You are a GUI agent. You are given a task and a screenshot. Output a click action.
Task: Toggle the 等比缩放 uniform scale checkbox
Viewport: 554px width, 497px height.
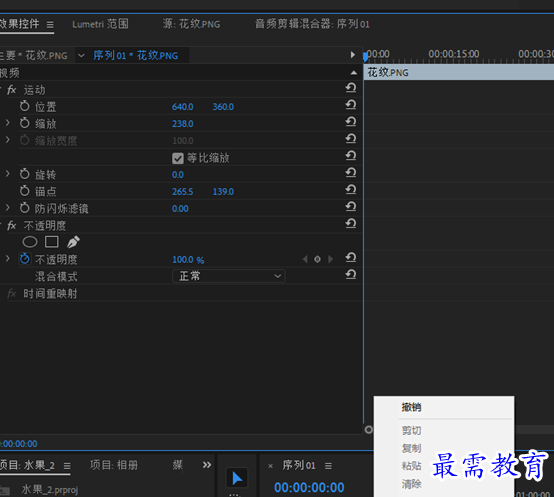[178, 158]
